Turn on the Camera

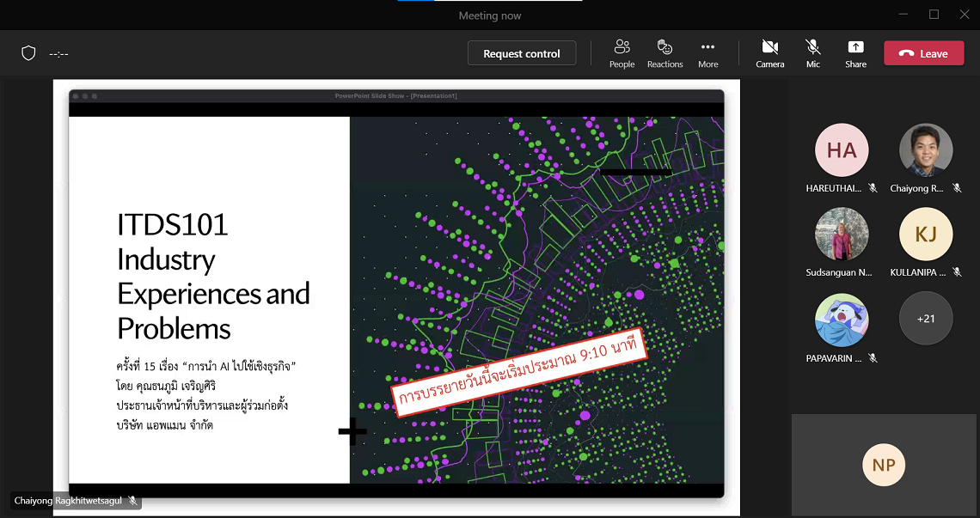pos(769,53)
